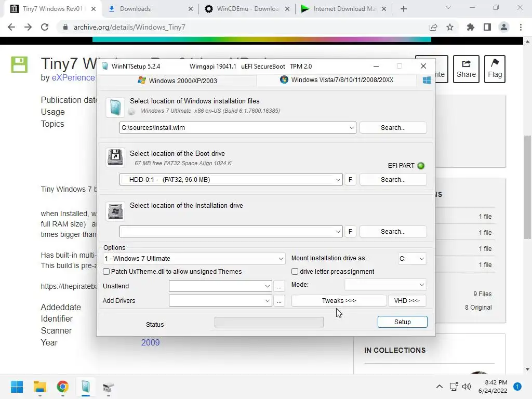The height and width of the screenshot is (399, 532).
Task: Click the Flag button on archive.org page
Action: [x=495, y=69]
